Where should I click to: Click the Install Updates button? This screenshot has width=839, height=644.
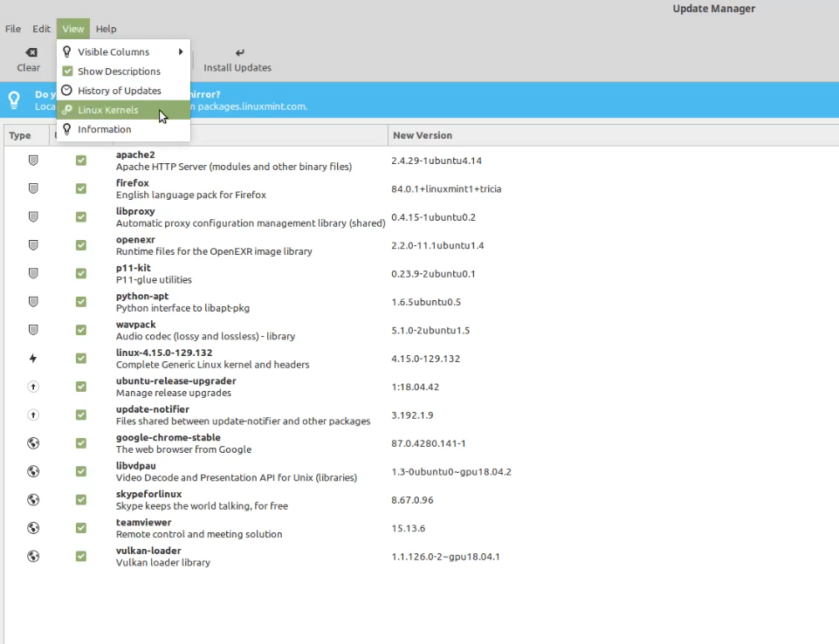(237, 59)
